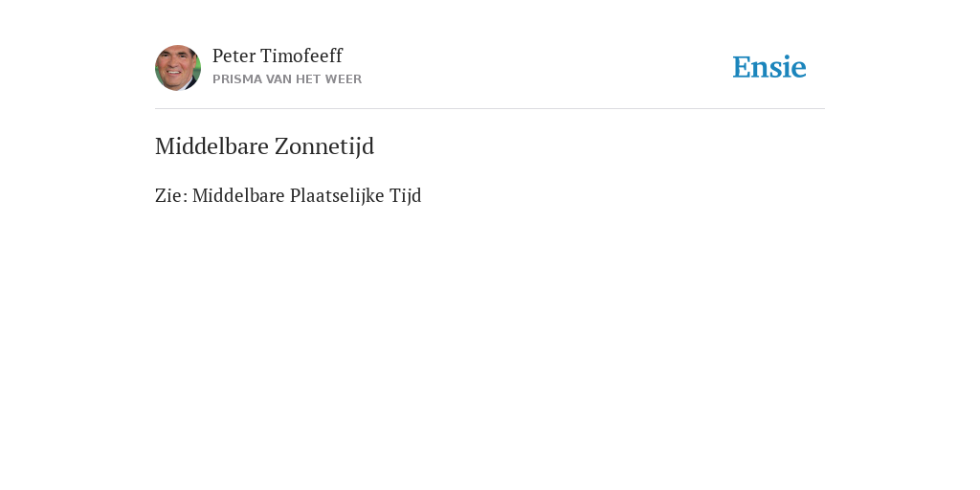The width and height of the screenshot is (980, 490).
Task: Click the word 'Zonnetijd' in the title
Action: click(x=324, y=146)
